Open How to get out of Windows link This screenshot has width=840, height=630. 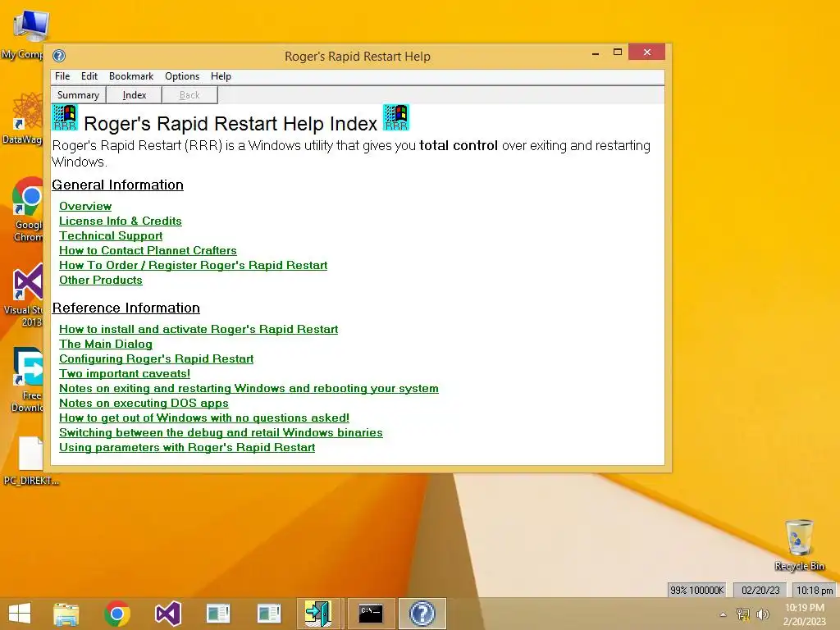coord(204,418)
